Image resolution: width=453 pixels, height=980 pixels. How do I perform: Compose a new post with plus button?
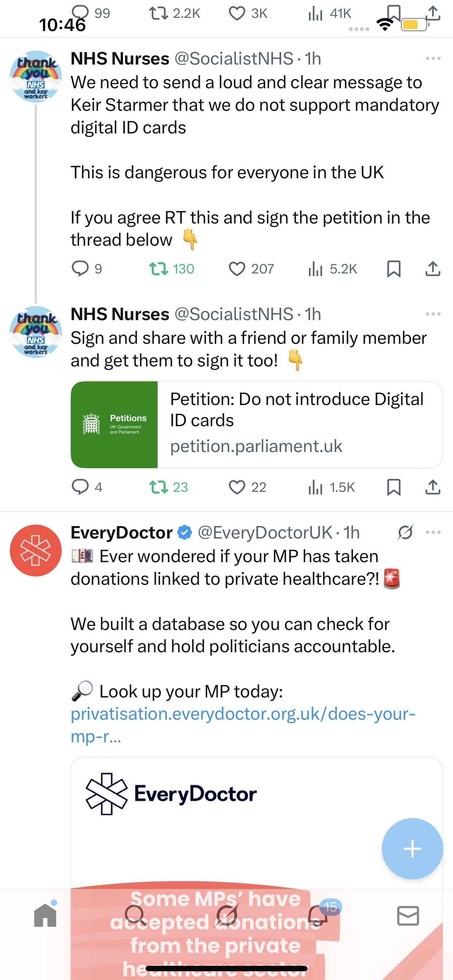[x=412, y=849]
